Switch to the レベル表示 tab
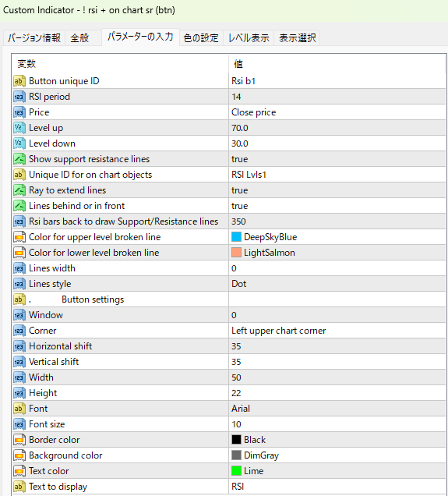This screenshot has width=448, height=496. [x=249, y=38]
